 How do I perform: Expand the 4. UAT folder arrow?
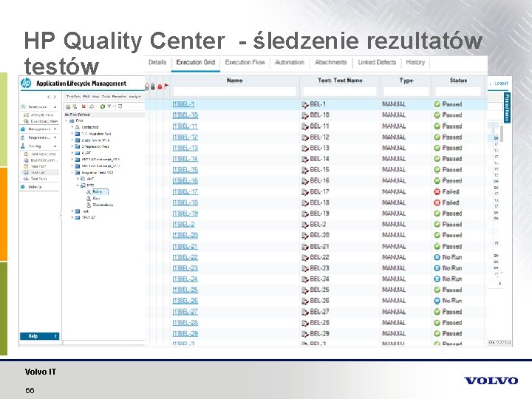(72, 153)
